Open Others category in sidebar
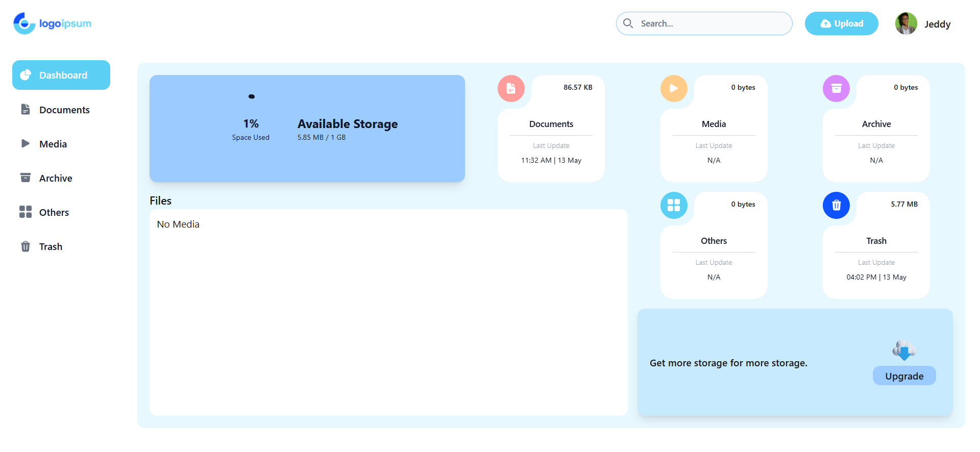This screenshot has width=980, height=452. (x=61, y=212)
